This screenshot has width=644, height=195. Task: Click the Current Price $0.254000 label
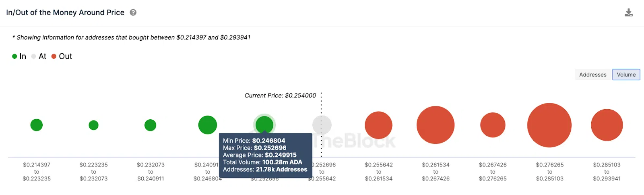coord(281,95)
